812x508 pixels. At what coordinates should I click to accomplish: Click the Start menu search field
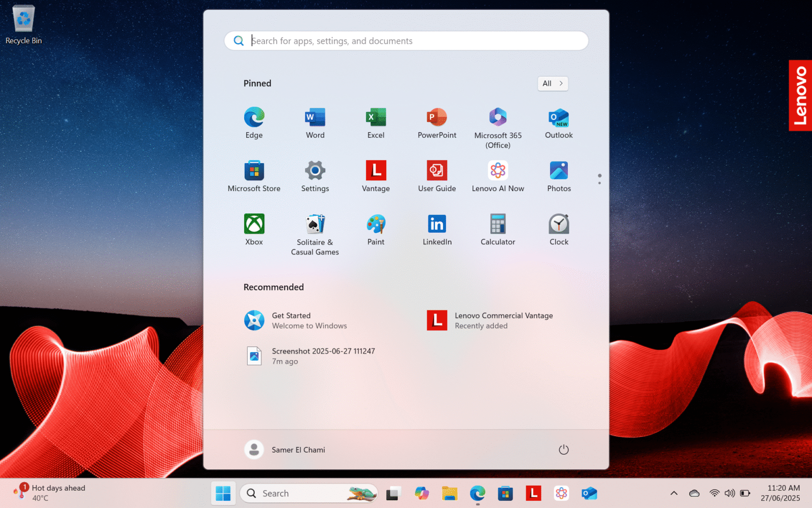[406, 41]
